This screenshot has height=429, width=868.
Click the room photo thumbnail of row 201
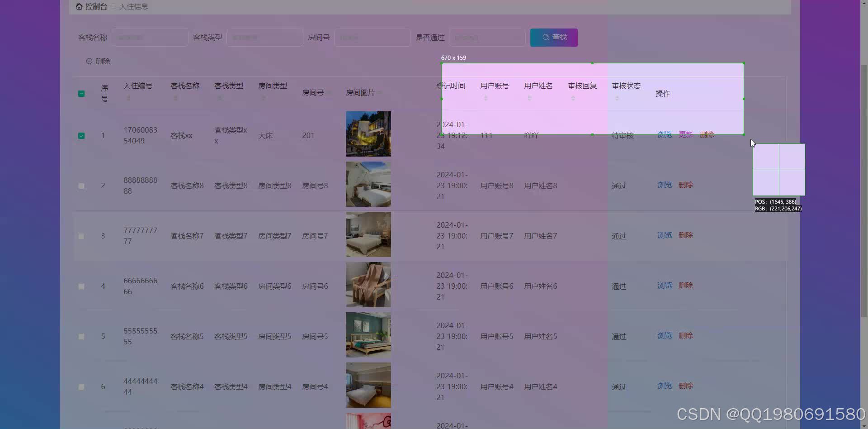368,133
